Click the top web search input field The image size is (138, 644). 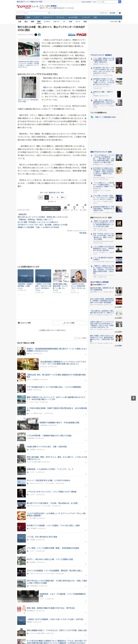click(x=108, y=2)
